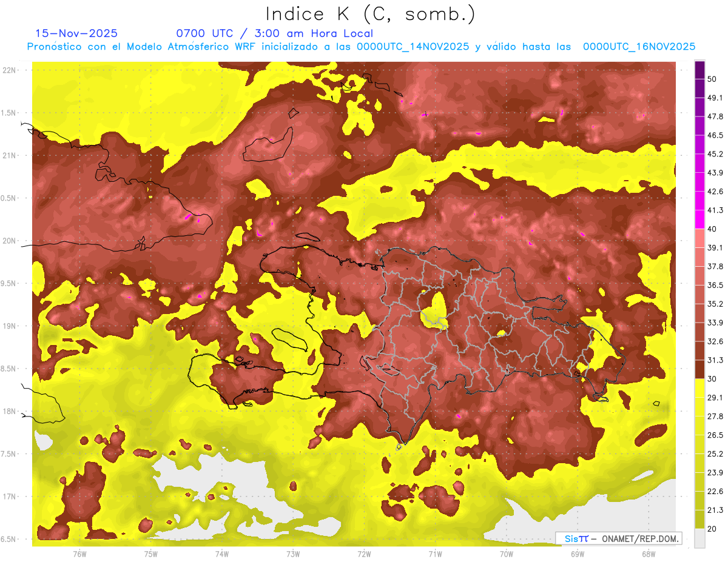Click the "ONAMET/REP.DOM." credit label
This screenshot has height=562, width=728.
coord(639,538)
